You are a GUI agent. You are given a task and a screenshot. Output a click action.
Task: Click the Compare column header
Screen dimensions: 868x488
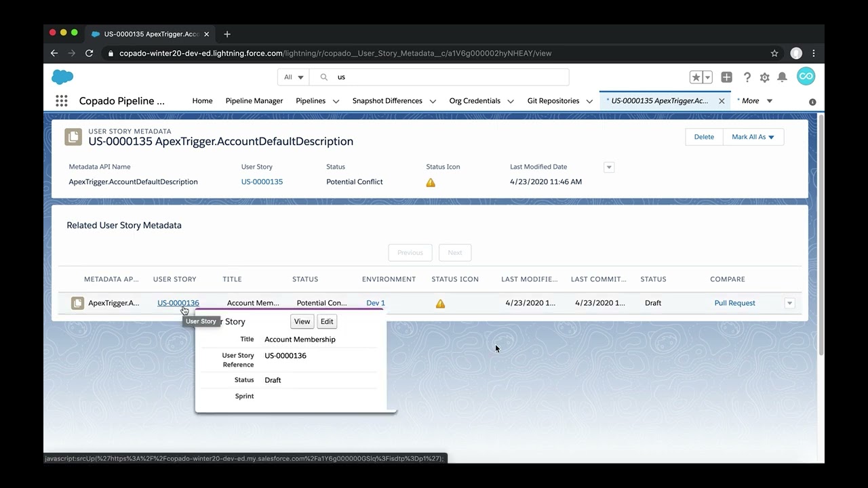[x=728, y=279]
